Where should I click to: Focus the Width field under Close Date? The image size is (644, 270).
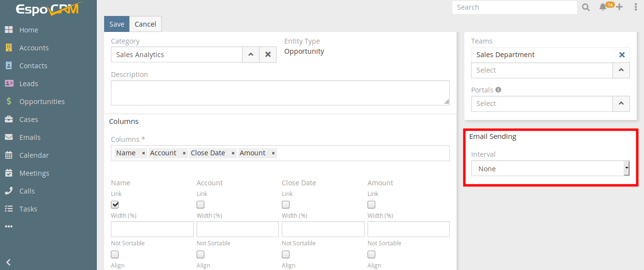[x=323, y=229]
